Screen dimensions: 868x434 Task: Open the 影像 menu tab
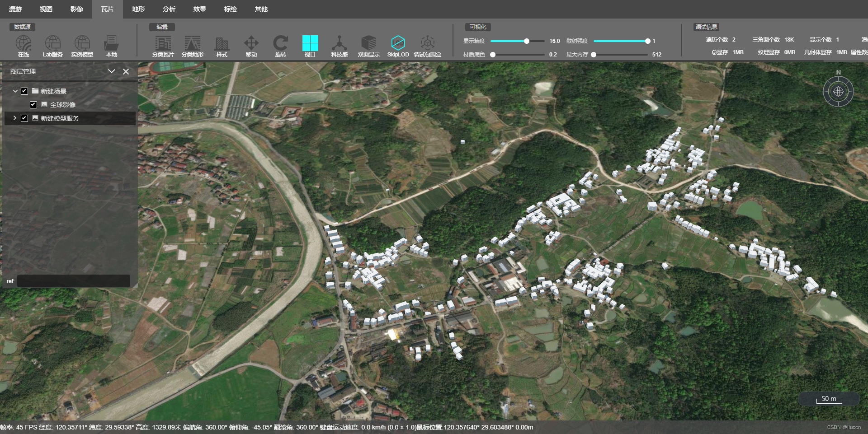pyautogui.click(x=77, y=9)
